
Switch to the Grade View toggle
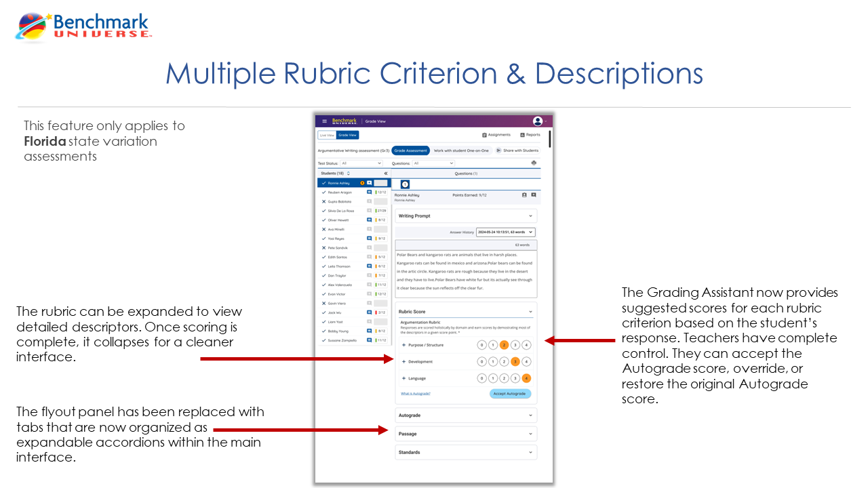point(347,135)
